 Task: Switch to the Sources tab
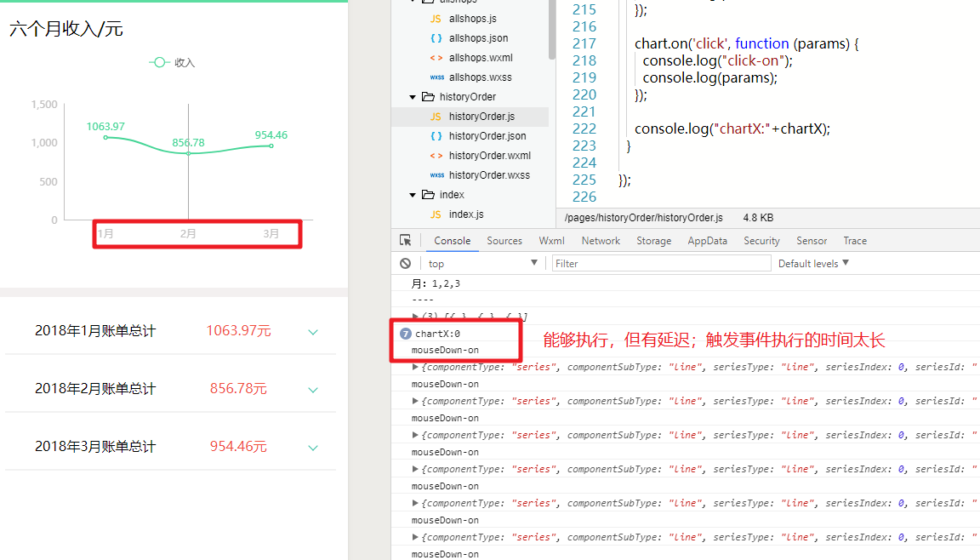click(504, 240)
